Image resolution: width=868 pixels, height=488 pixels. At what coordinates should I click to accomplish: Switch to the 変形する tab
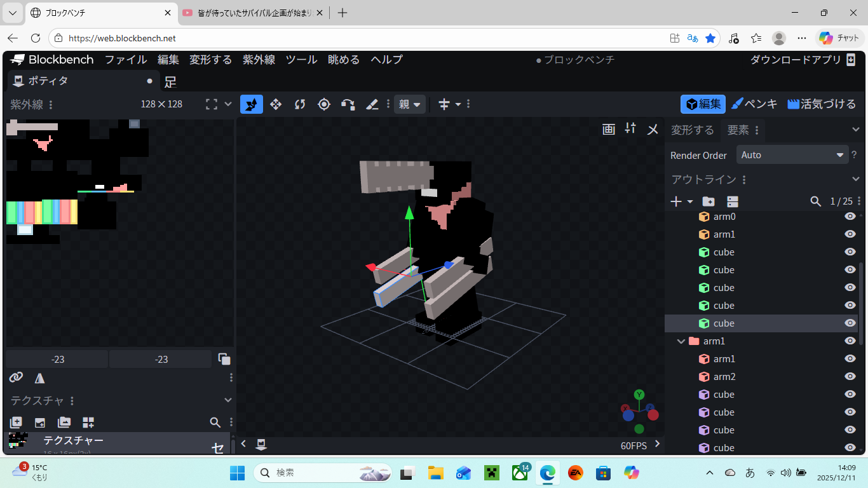click(693, 130)
